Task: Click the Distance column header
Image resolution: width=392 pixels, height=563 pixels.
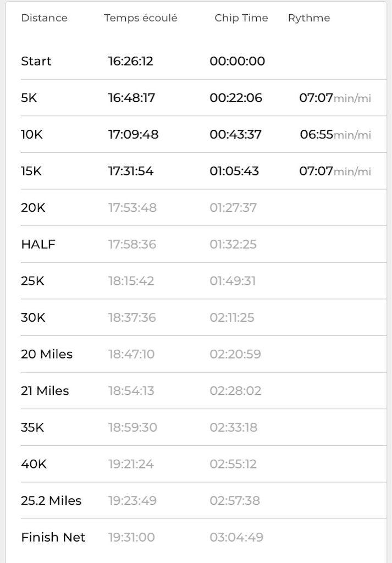Action: [x=44, y=18]
